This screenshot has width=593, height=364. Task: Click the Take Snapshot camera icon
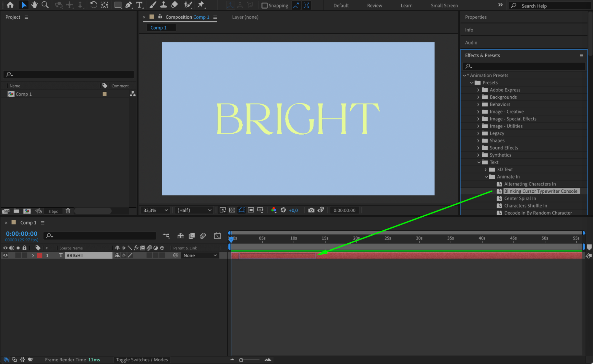tap(311, 210)
